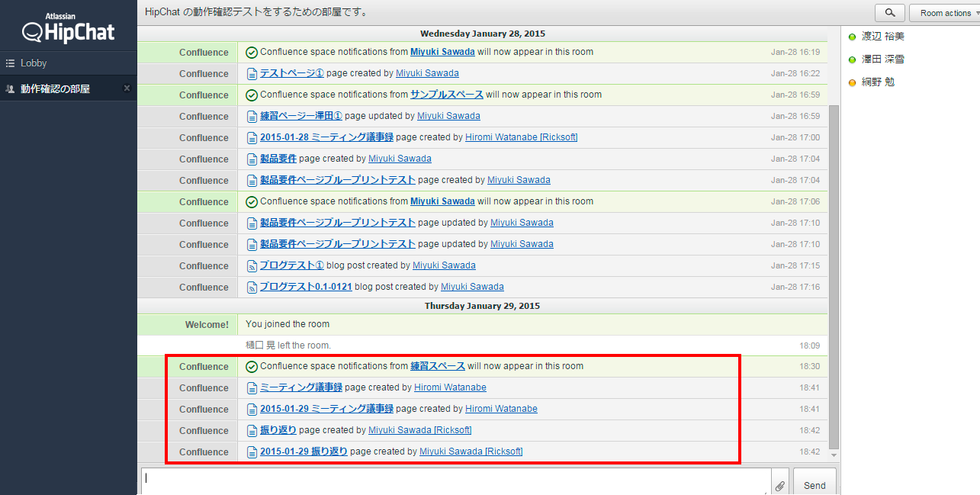Click the "18:30" timestamp
The image size is (980, 495).
click(x=810, y=367)
